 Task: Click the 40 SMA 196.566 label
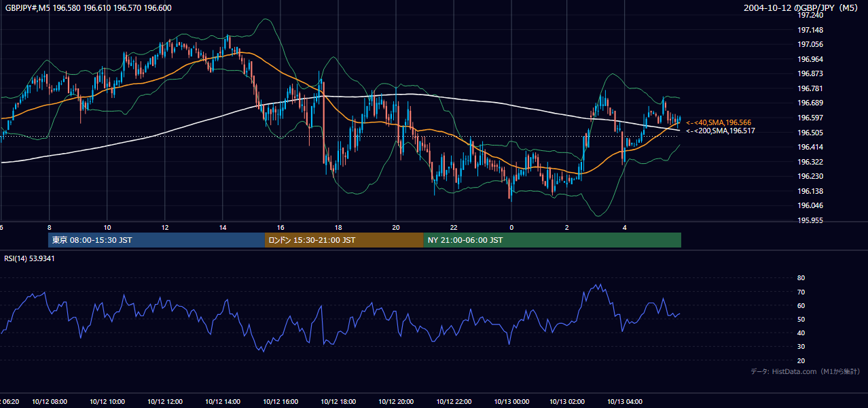(x=719, y=122)
